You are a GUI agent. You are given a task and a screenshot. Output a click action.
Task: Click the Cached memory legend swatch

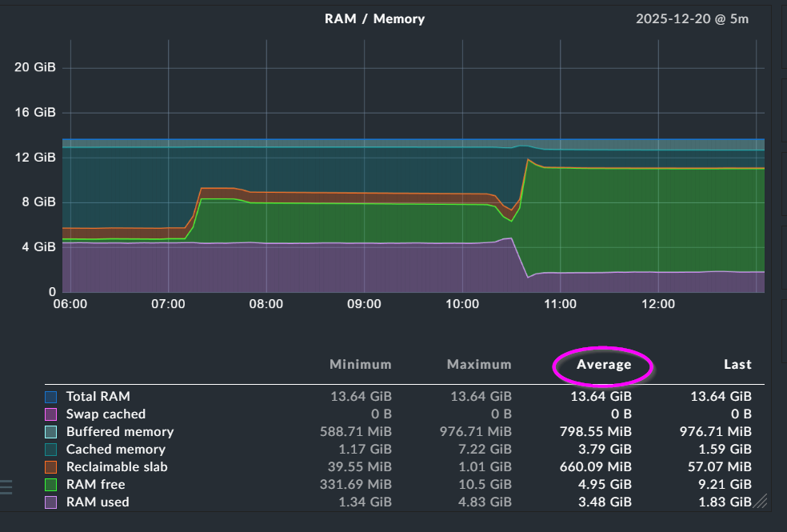(x=51, y=450)
